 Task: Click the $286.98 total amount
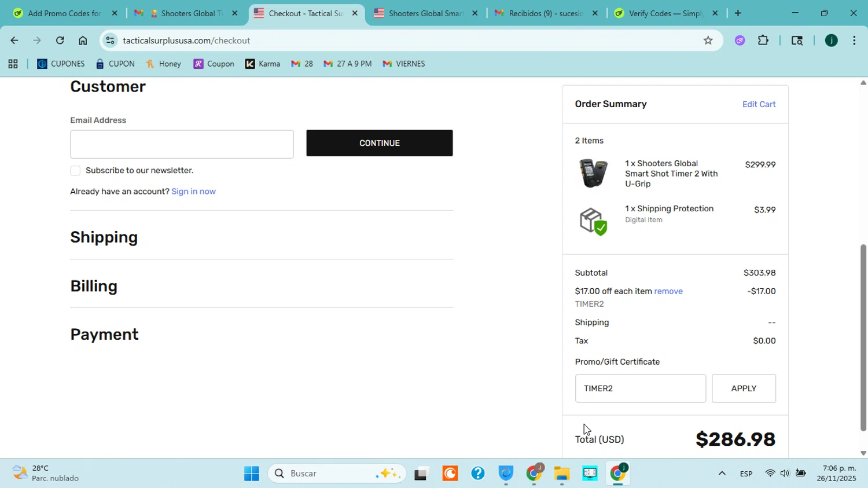point(735,439)
